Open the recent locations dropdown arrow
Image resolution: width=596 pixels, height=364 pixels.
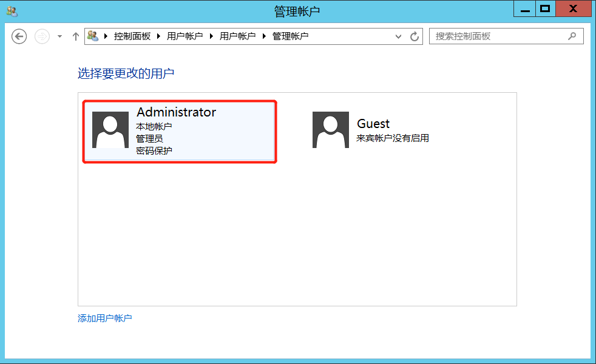pyautogui.click(x=59, y=36)
